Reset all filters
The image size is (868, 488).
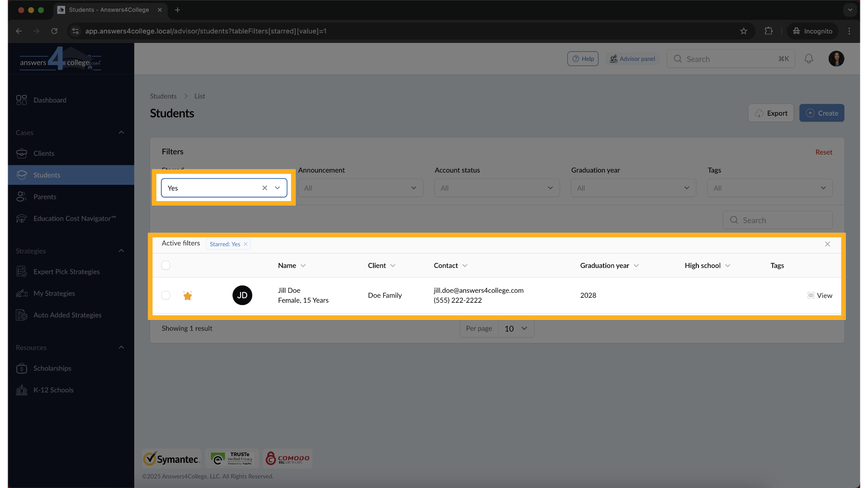tap(823, 152)
